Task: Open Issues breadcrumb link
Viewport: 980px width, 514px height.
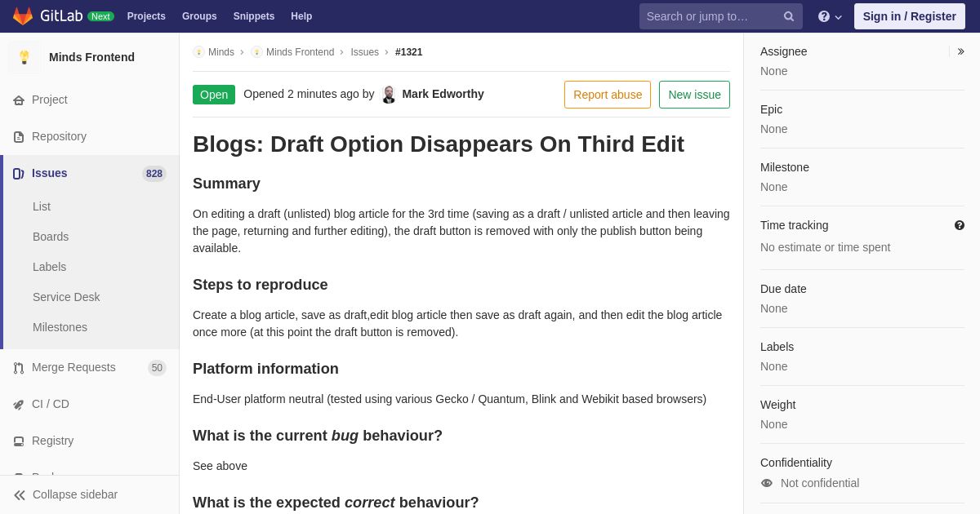Action: pos(364,52)
